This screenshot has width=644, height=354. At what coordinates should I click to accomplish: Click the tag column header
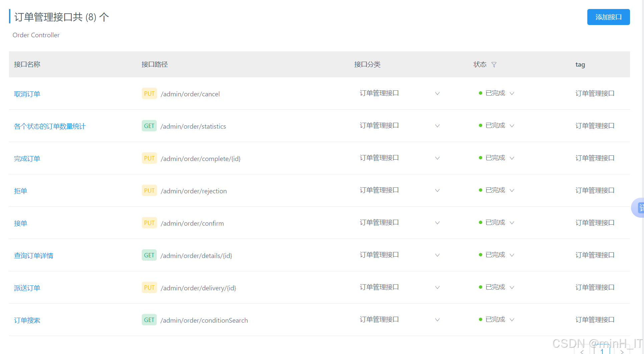pyautogui.click(x=580, y=65)
